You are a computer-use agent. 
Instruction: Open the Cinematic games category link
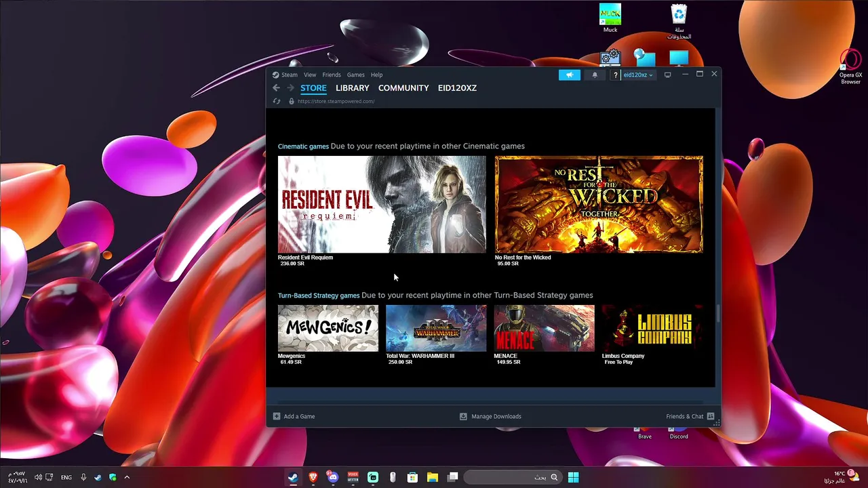[303, 146]
